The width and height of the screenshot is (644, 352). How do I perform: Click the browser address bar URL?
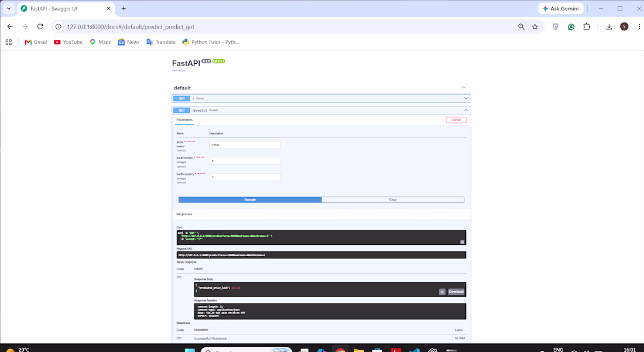click(x=131, y=27)
